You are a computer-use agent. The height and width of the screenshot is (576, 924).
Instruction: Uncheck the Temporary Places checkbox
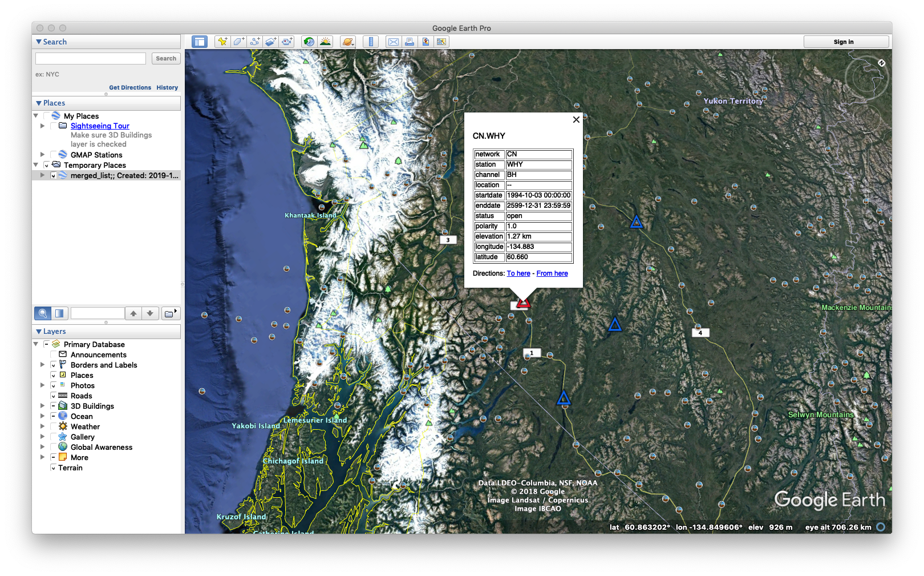(46, 165)
